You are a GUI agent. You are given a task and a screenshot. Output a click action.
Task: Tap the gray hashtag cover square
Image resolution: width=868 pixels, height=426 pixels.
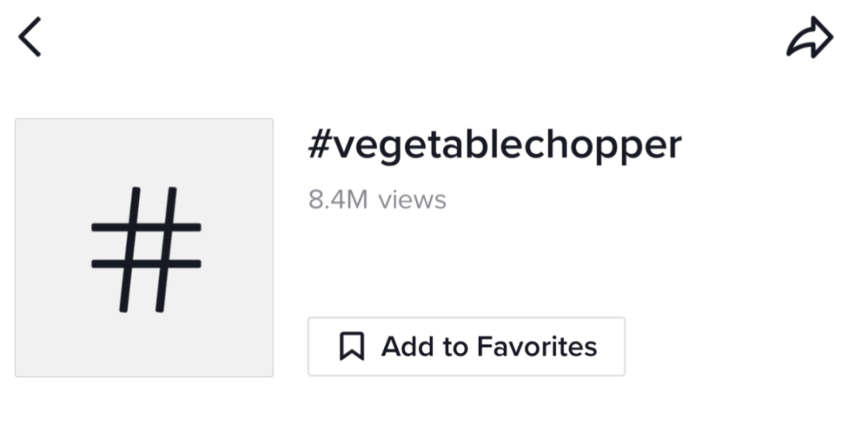click(145, 248)
